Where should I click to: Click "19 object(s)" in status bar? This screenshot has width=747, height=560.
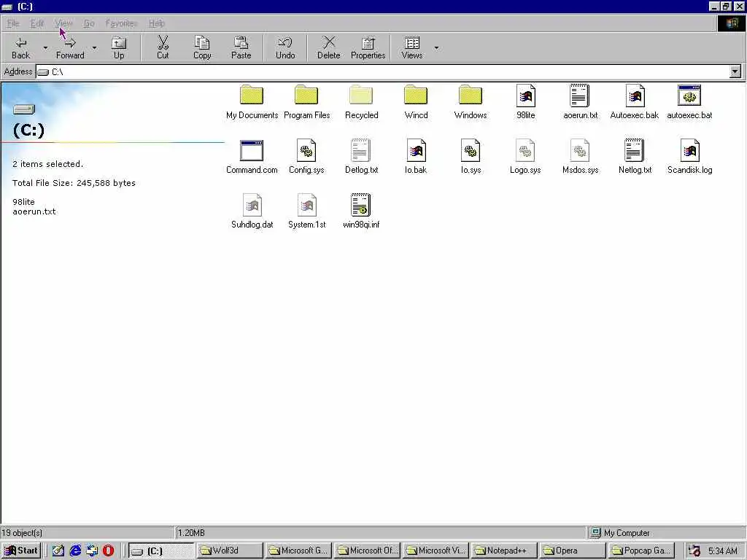tap(22, 533)
